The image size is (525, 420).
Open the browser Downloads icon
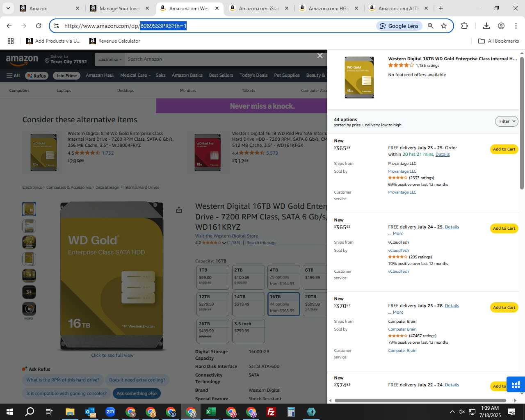click(x=486, y=26)
